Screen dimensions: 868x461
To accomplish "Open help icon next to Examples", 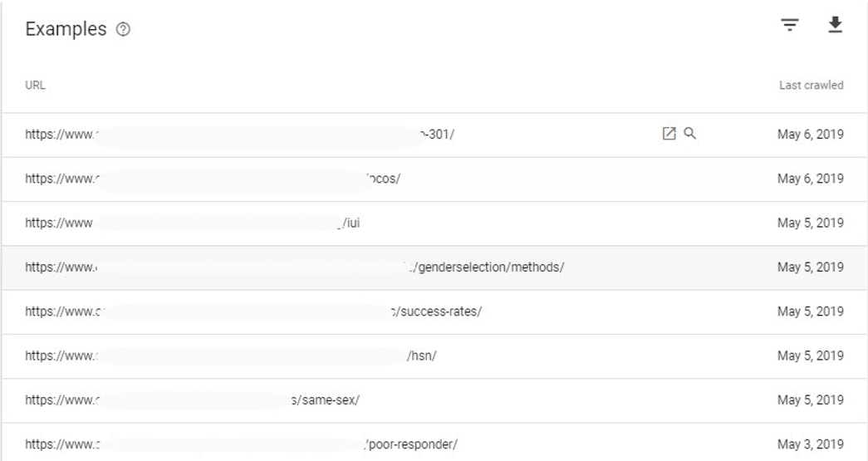I will pos(123,29).
